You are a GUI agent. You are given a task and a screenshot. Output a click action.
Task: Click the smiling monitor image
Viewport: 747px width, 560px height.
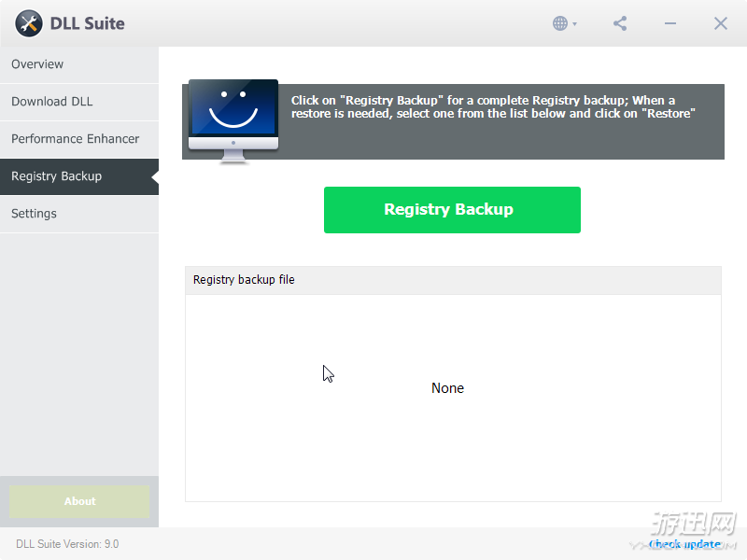[x=233, y=122]
